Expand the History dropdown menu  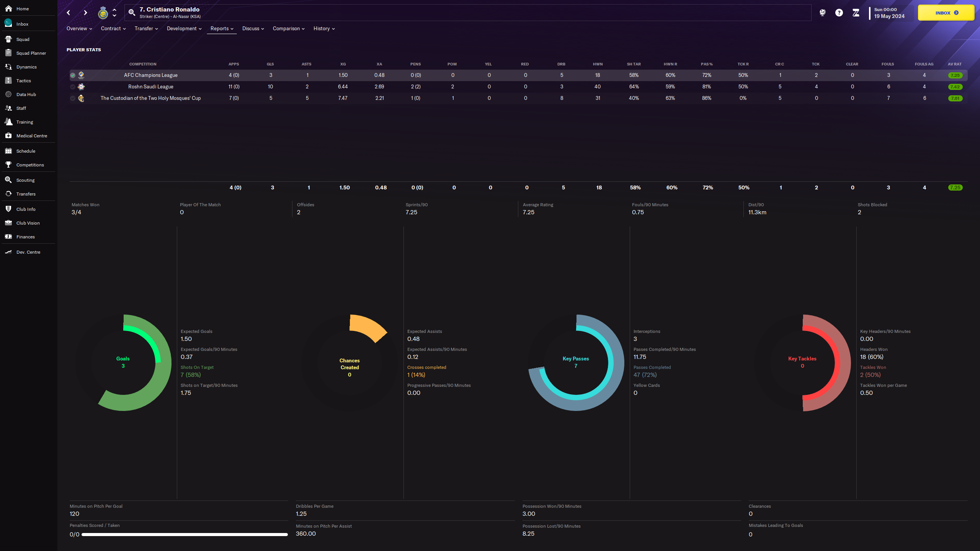324,29
